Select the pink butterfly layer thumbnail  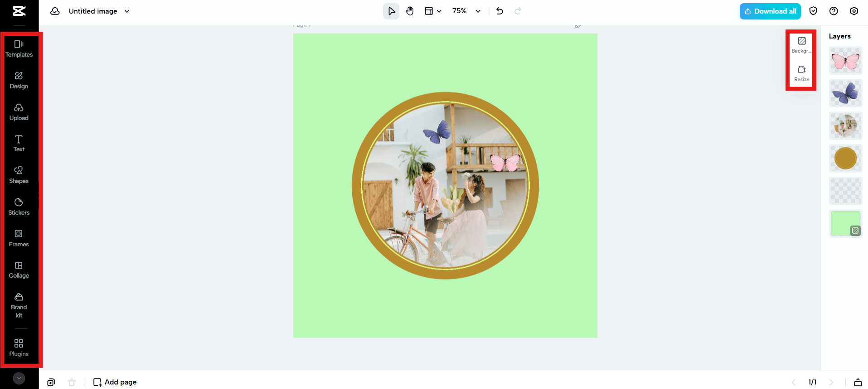(x=845, y=61)
